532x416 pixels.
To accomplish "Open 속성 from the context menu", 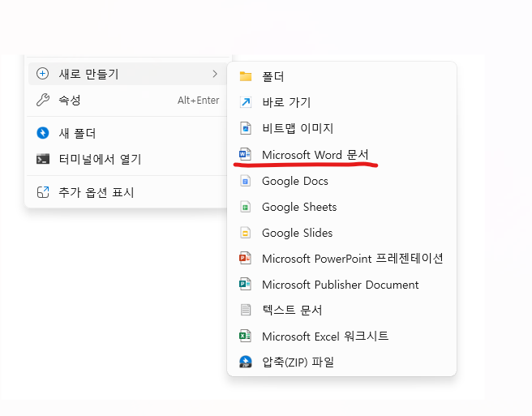I will (127, 100).
